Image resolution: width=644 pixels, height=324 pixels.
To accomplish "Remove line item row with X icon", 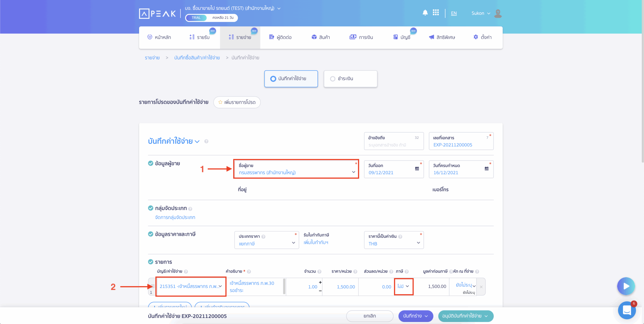I will tap(481, 287).
